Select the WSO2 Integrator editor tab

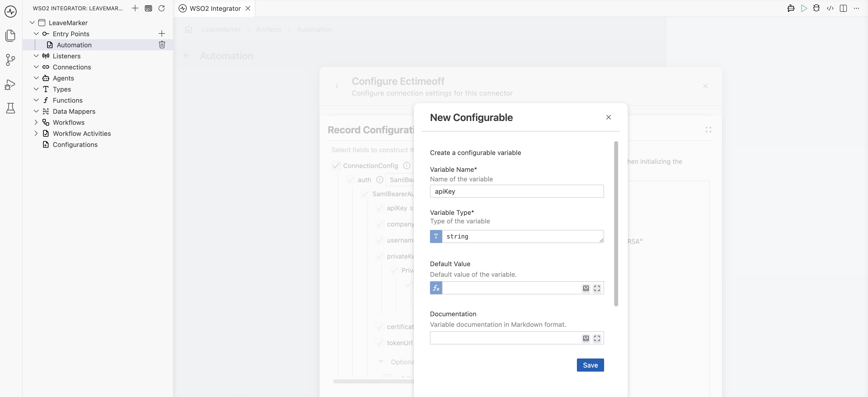[x=215, y=8]
